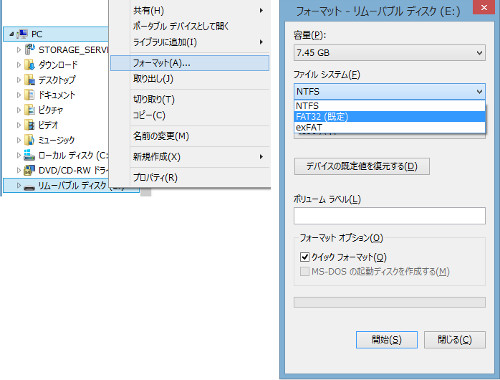500x380 pixels.
Task: Open the 新規作成(X) submenu
Action: click(190, 157)
